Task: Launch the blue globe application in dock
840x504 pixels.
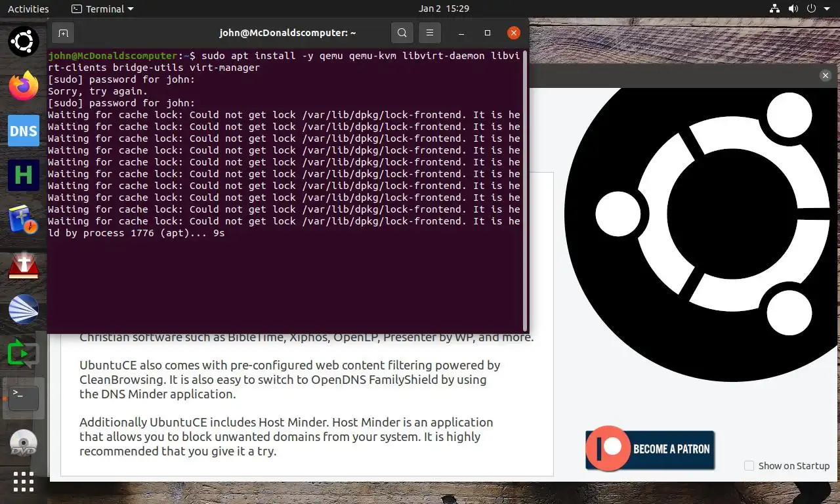Action: click(23, 309)
